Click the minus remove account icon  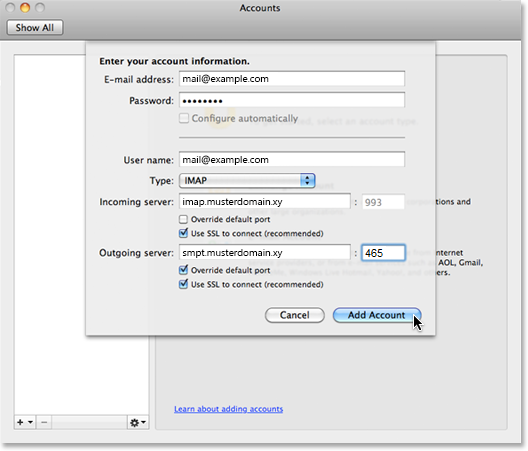[44, 422]
